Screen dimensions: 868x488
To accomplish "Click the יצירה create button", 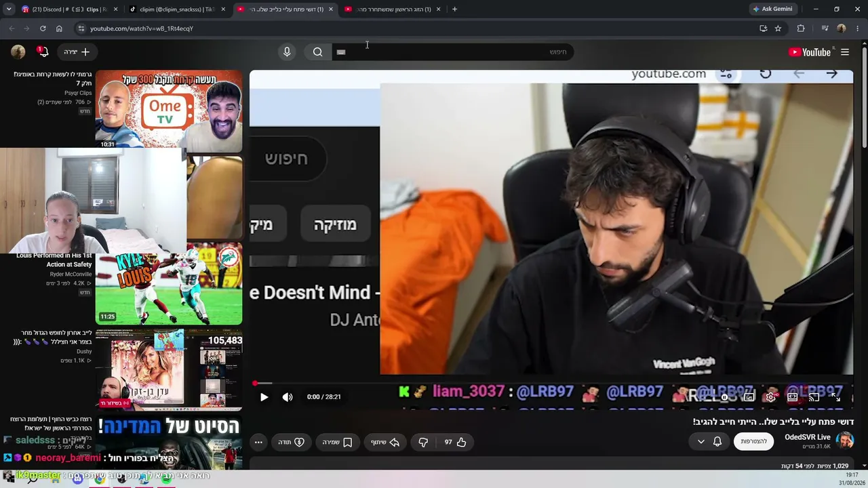I will (77, 52).
